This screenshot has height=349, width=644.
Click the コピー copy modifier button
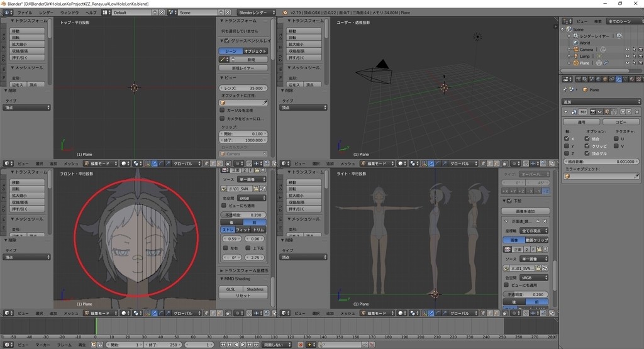(621, 122)
